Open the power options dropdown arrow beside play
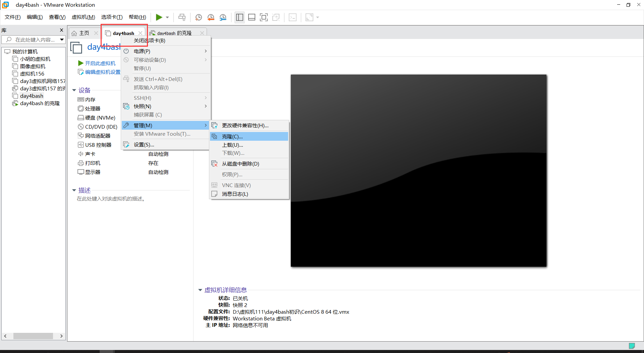Viewport: 644px width, 353px height. [167, 17]
